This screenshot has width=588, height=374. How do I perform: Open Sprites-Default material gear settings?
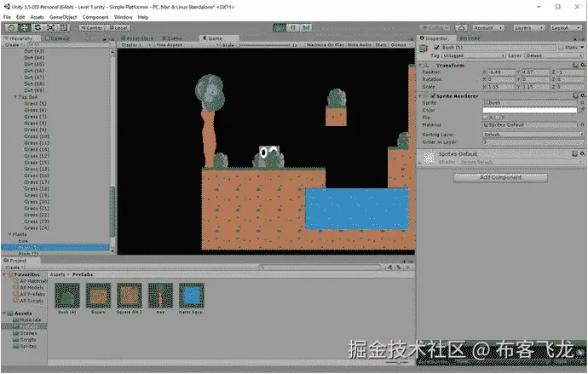coord(582,153)
